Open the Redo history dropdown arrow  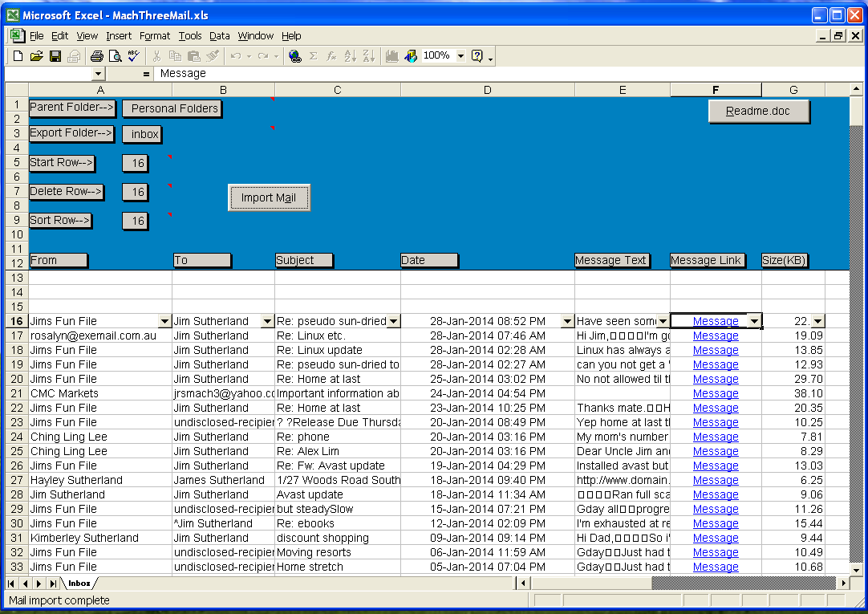(276, 56)
